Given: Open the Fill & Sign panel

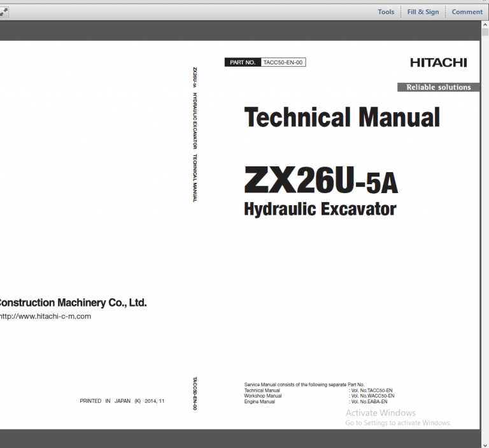Looking at the screenshot, I should pos(423,12).
